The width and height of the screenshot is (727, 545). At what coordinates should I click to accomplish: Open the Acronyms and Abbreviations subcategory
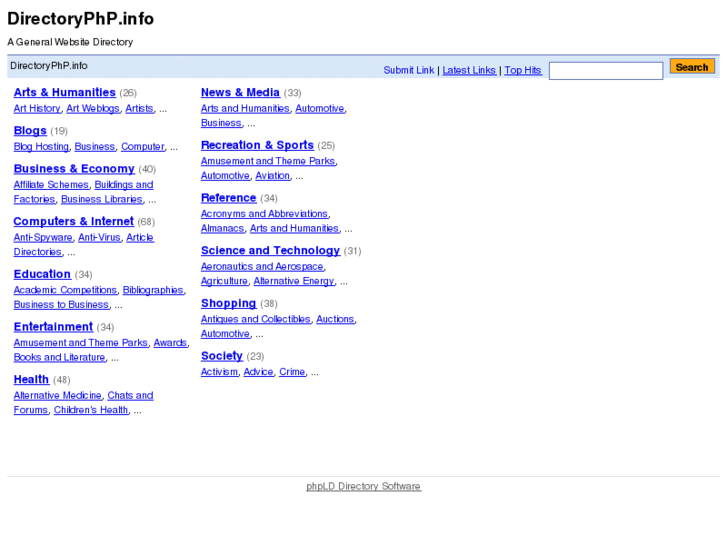(264, 214)
